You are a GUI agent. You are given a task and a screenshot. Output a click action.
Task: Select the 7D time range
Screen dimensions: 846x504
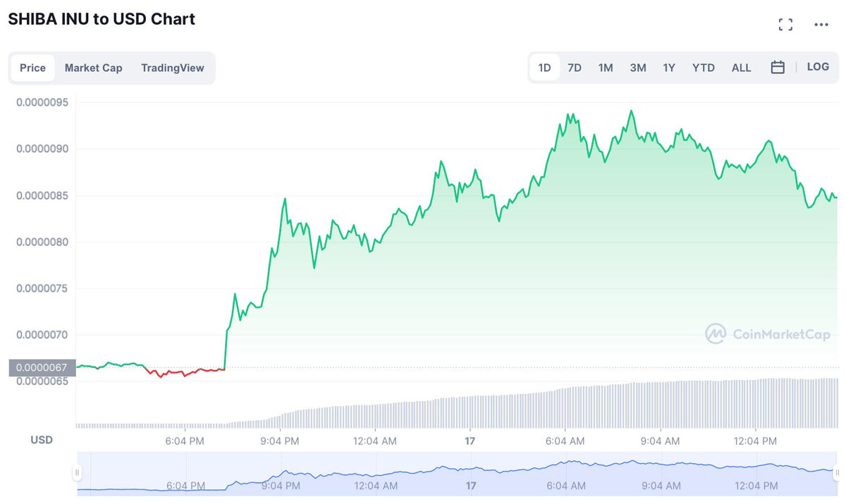(575, 67)
